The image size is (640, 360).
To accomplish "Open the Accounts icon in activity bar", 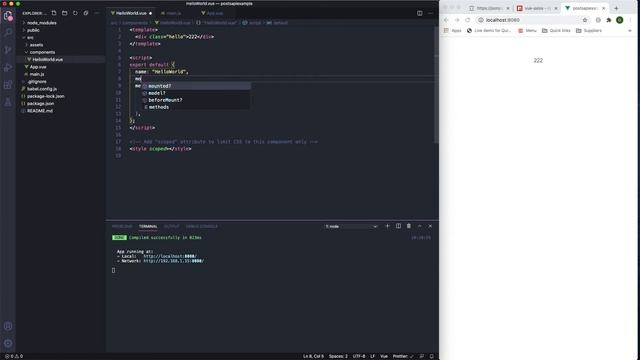I will 8,326.
